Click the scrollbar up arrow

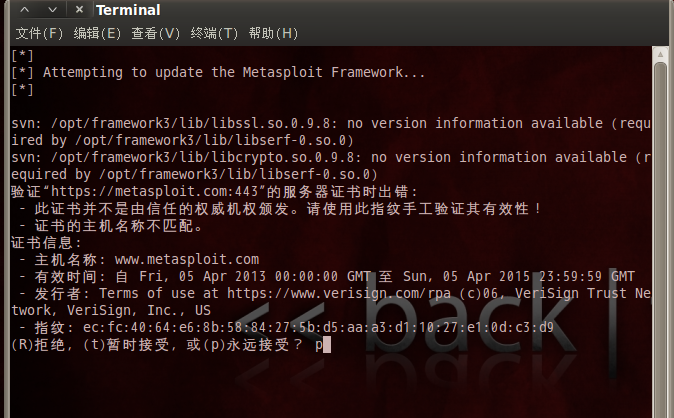(660, 55)
